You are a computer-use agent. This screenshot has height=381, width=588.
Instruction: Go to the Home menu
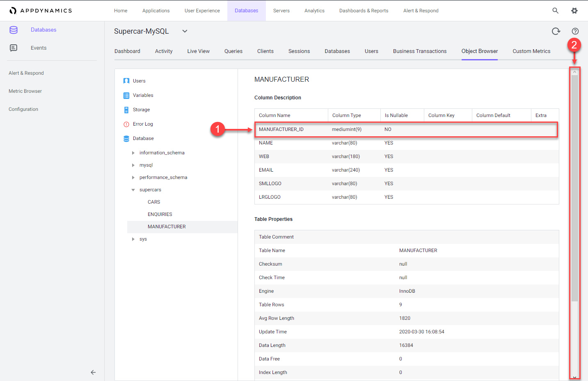click(121, 11)
